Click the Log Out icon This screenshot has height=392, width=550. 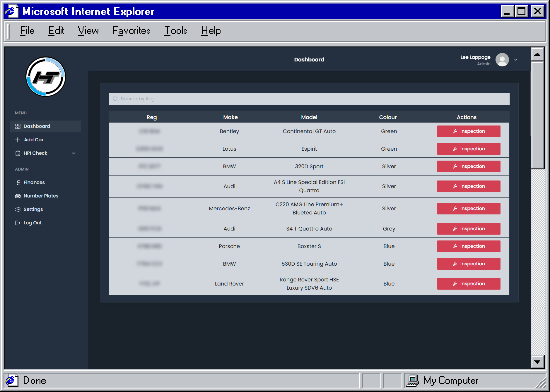pos(18,223)
